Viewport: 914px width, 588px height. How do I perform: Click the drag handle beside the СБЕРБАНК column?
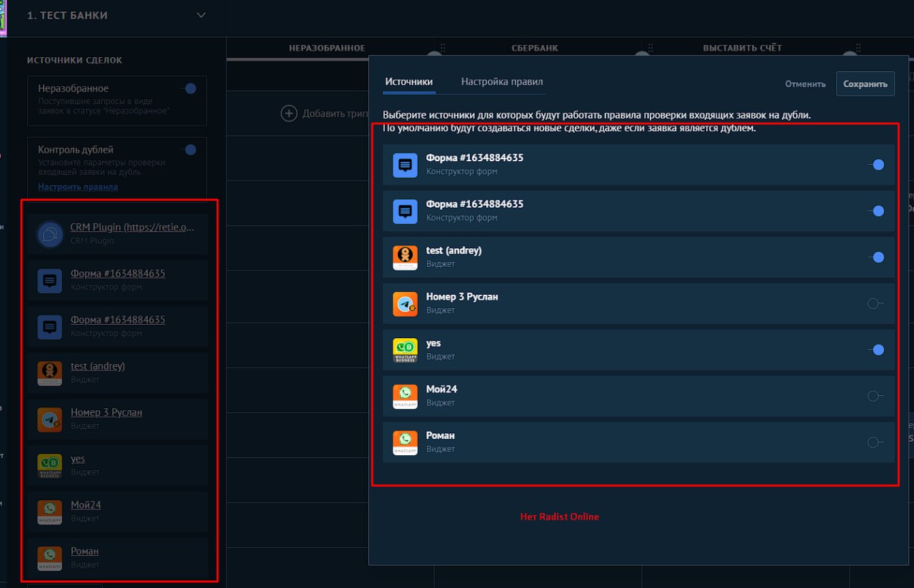443,48
